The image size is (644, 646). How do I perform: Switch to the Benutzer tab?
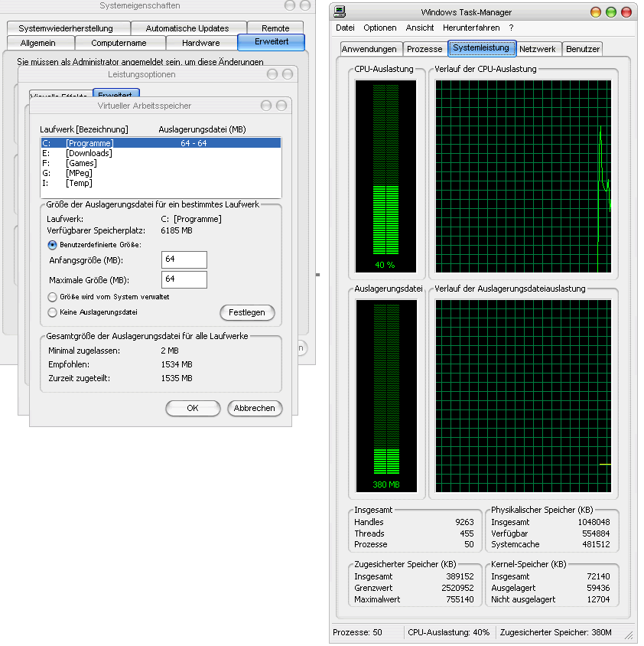point(583,49)
